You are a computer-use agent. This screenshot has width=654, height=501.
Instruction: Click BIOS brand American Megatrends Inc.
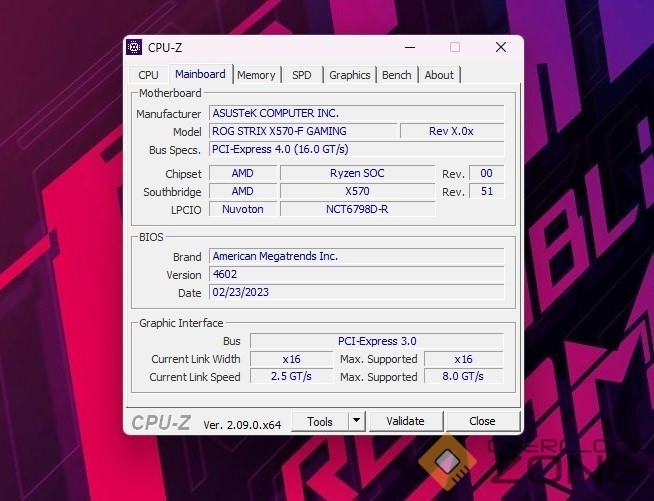[x=357, y=256]
